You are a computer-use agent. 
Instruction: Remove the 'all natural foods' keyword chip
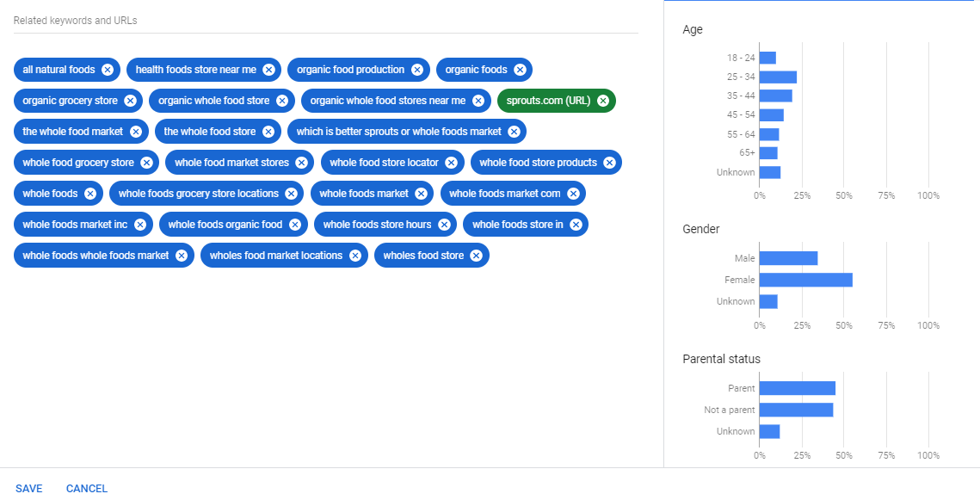(107, 70)
